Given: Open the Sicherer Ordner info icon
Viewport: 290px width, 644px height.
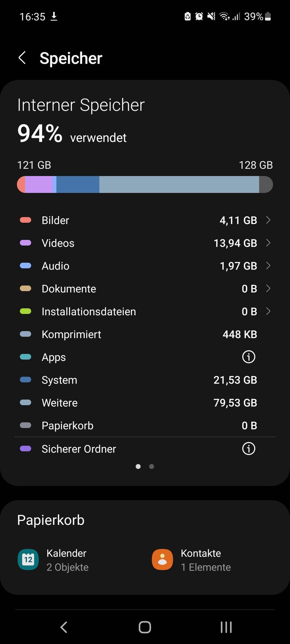Looking at the screenshot, I should point(248,449).
